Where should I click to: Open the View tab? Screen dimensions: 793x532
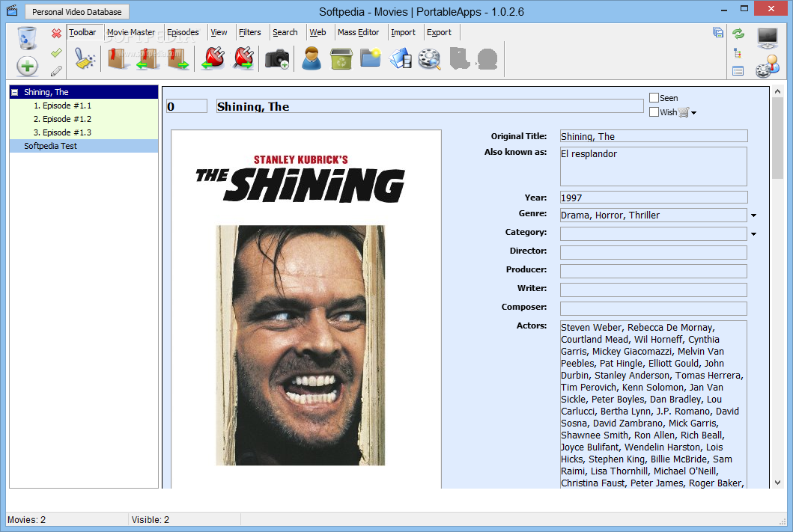[219, 32]
